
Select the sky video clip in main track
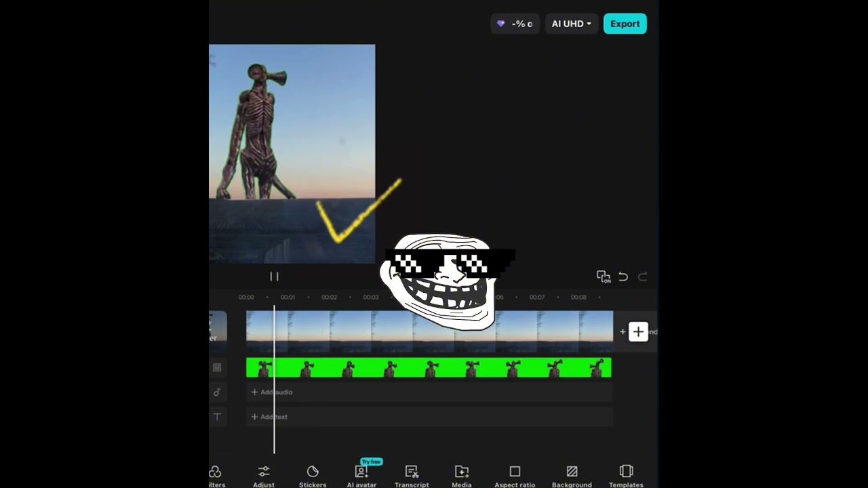tap(429, 331)
